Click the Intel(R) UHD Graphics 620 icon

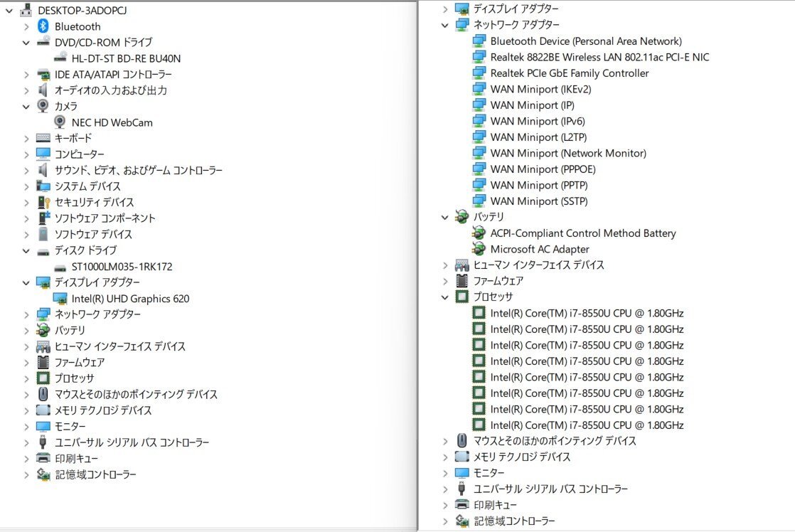click(x=60, y=298)
